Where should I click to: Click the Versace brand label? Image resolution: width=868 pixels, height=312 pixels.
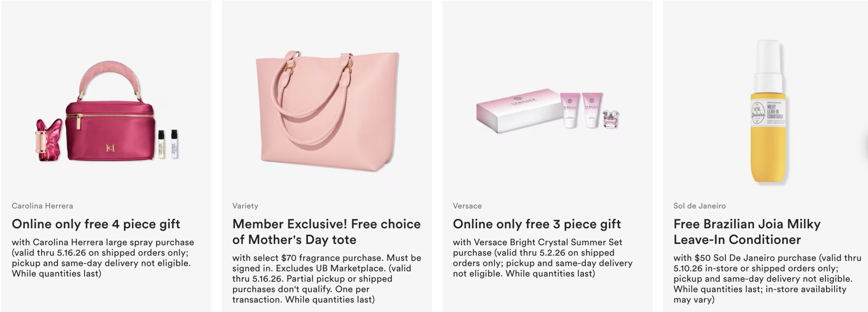click(x=467, y=206)
